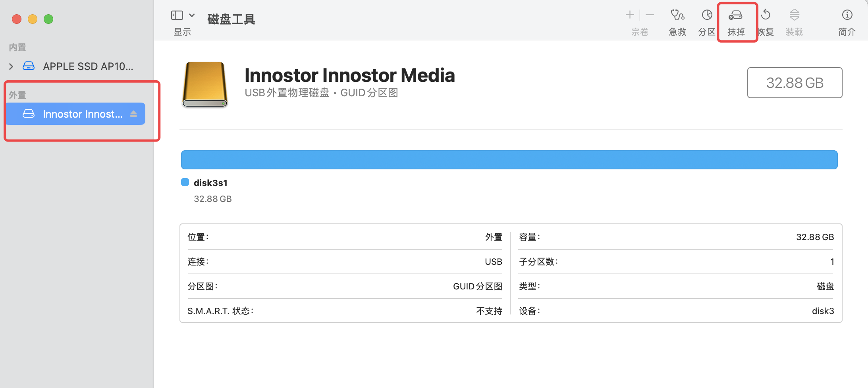Expand the APPLE SSD disk tree

pyautogui.click(x=11, y=66)
